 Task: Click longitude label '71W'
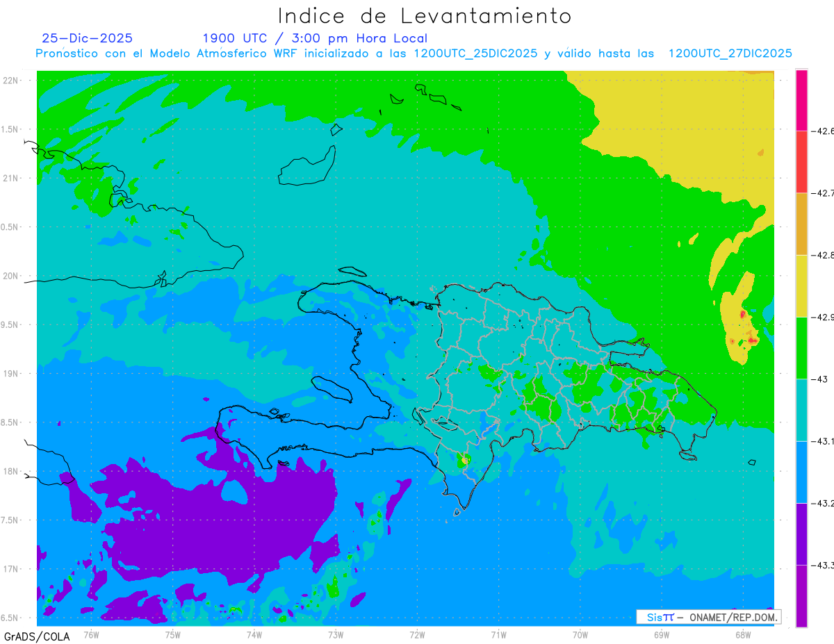[x=498, y=635]
